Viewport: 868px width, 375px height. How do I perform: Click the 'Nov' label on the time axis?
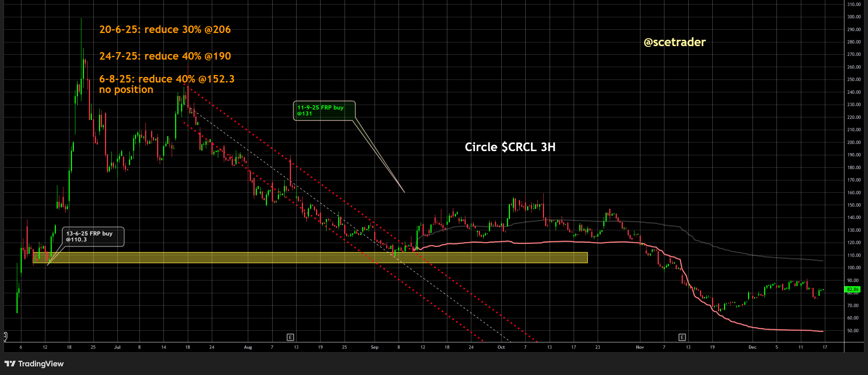(640, 347)
